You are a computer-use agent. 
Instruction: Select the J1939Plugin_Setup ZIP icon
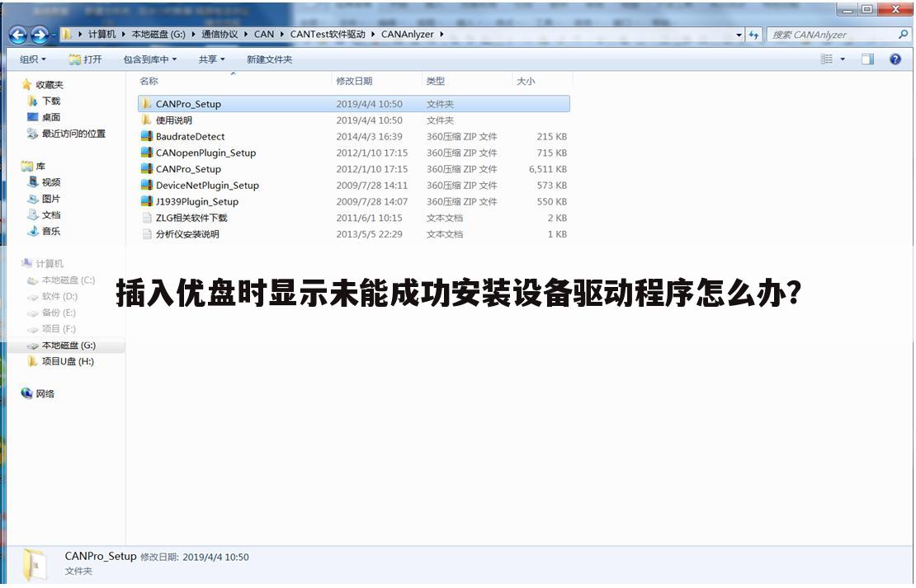coord(147,202)
